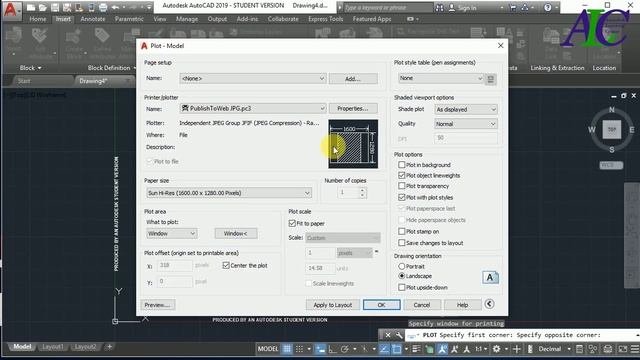Open the Help question mark icon

click(548, 7)
